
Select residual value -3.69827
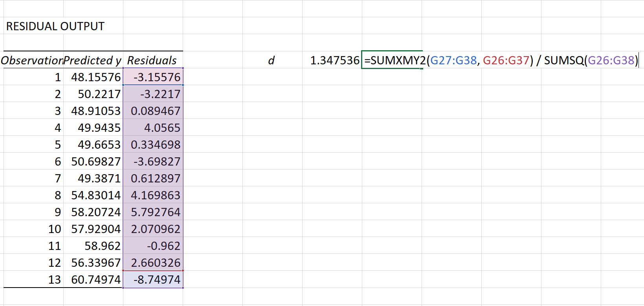pyautogui.click(x=153, y=161)
